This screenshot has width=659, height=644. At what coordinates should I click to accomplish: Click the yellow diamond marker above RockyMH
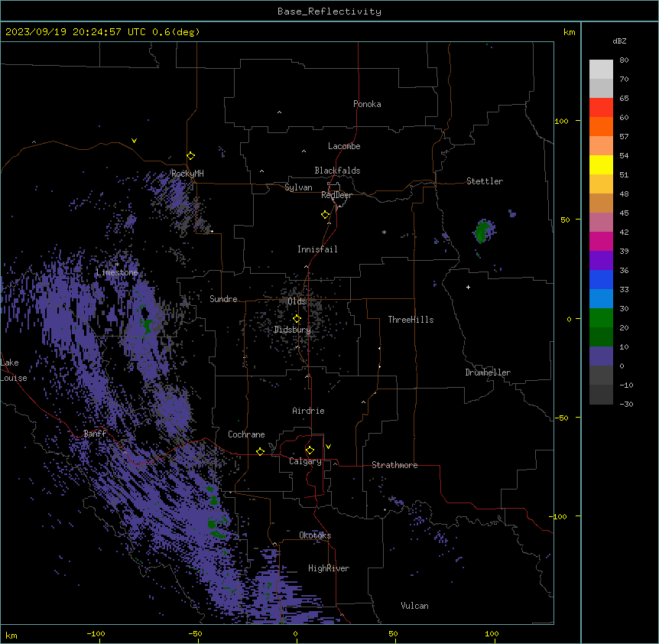(190, 155)
